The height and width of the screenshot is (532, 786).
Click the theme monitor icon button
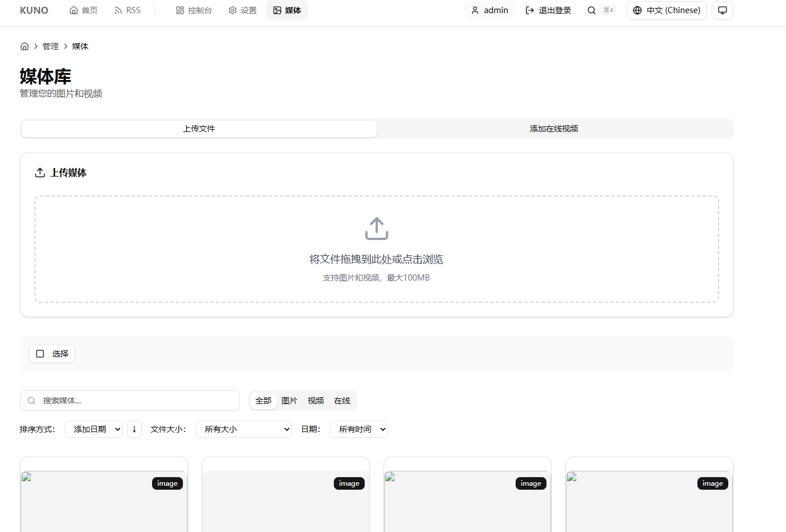723,10
